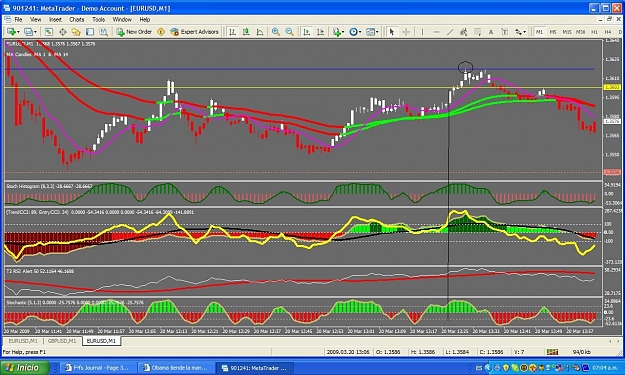Show the Market Watch window

(x=49, y=32)
